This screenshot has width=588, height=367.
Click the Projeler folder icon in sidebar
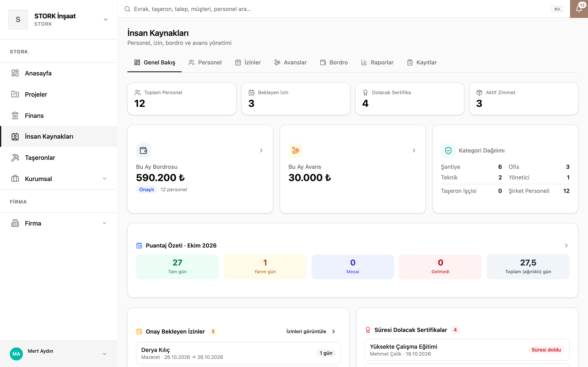(x=15, y=94)
